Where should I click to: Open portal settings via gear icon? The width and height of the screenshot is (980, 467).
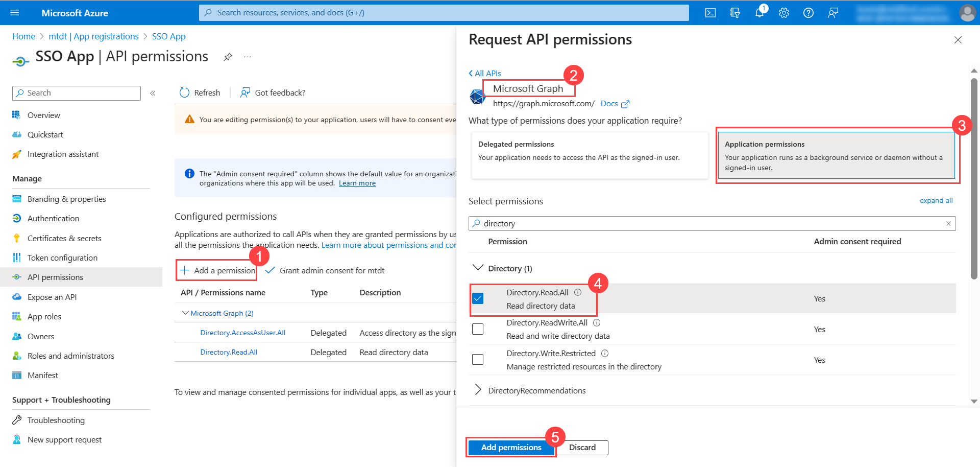click(783, 13)
